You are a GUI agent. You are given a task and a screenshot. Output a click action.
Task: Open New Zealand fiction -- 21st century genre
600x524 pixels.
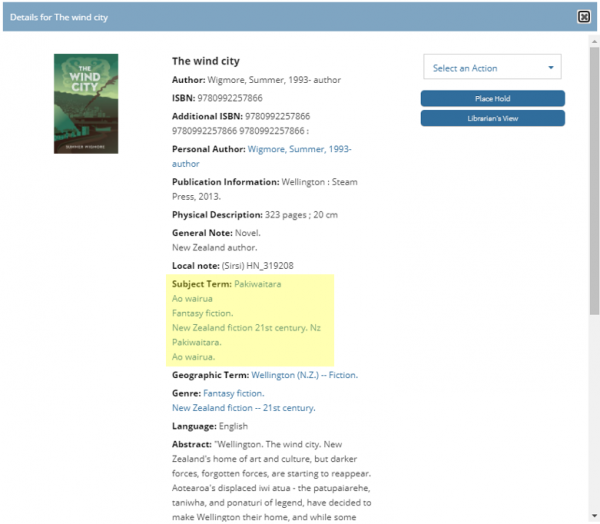pyautogui.click(x=244, y=408)
